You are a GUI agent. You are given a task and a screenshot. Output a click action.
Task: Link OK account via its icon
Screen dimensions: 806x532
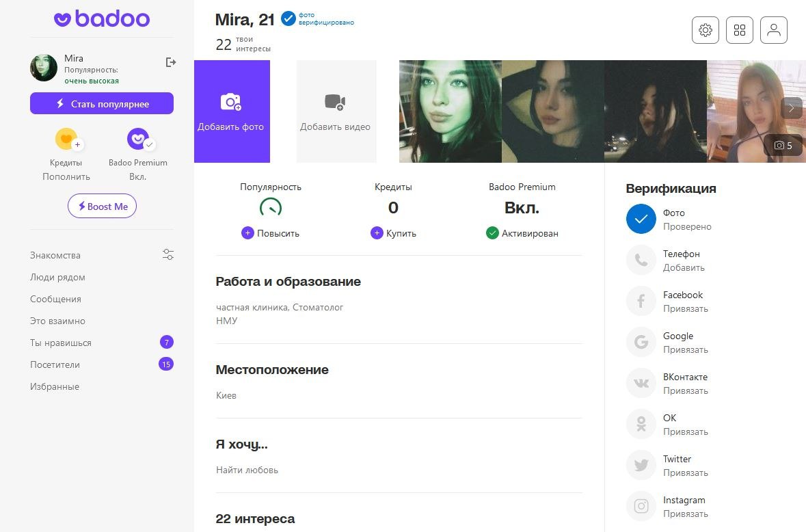point(641,424)
